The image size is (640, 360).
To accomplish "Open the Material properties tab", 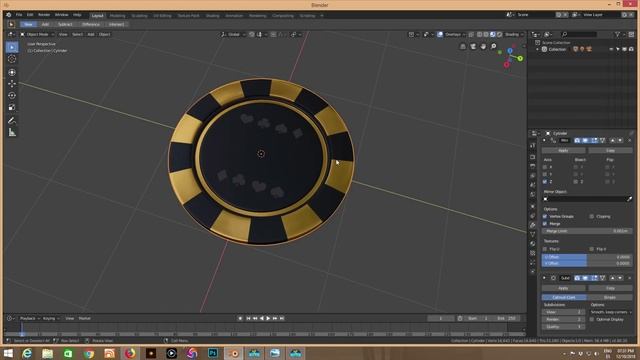I will [533, 244].
